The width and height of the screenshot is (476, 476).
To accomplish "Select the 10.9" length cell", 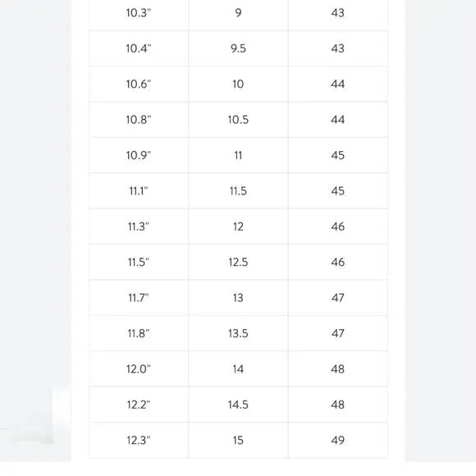I will tap(139, 155).
